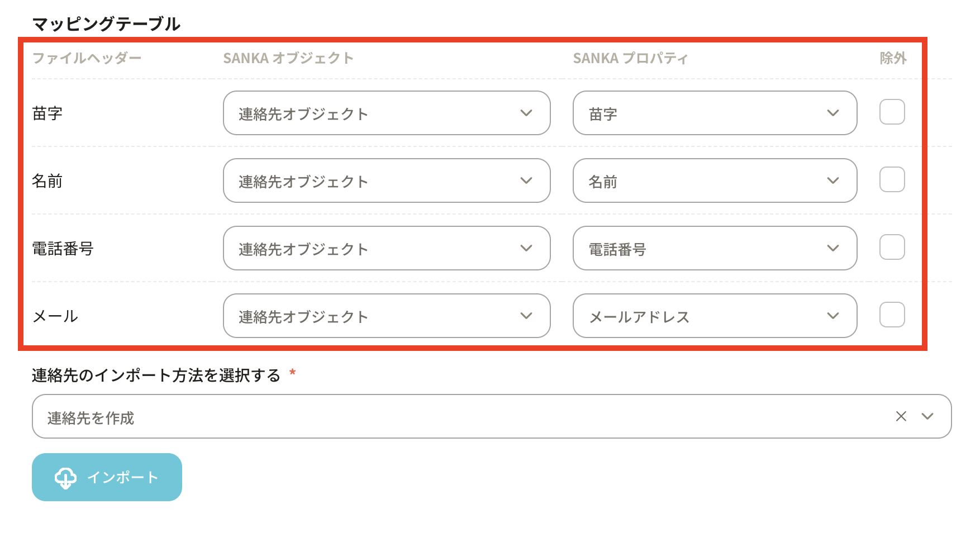Click the 除外 column header
980x542 pixels.
pos(893,58)
